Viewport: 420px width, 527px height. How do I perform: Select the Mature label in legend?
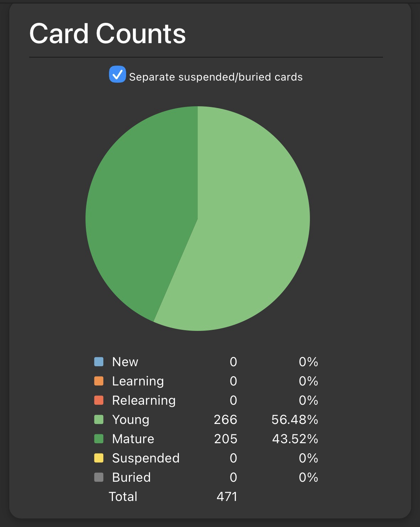pos(133,439)
